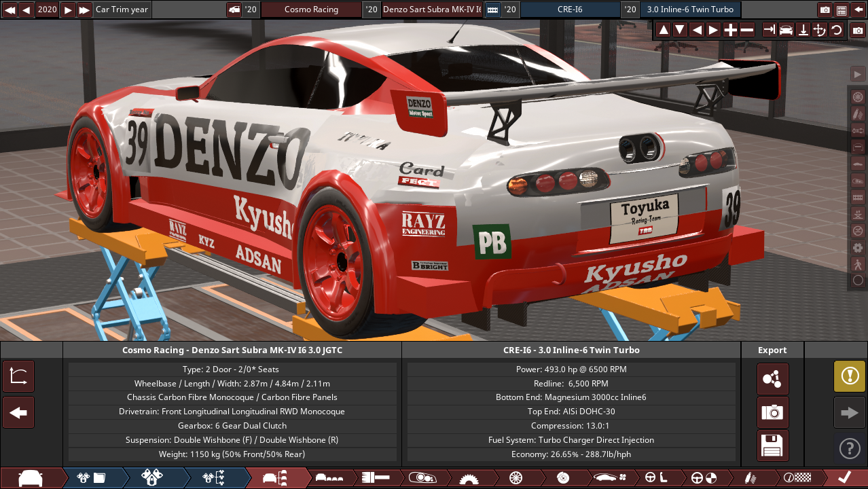The width and height of the screenshot is (868, 489).
Task: Click the top-bar camera screenshot icon
Action: [825, 10]
